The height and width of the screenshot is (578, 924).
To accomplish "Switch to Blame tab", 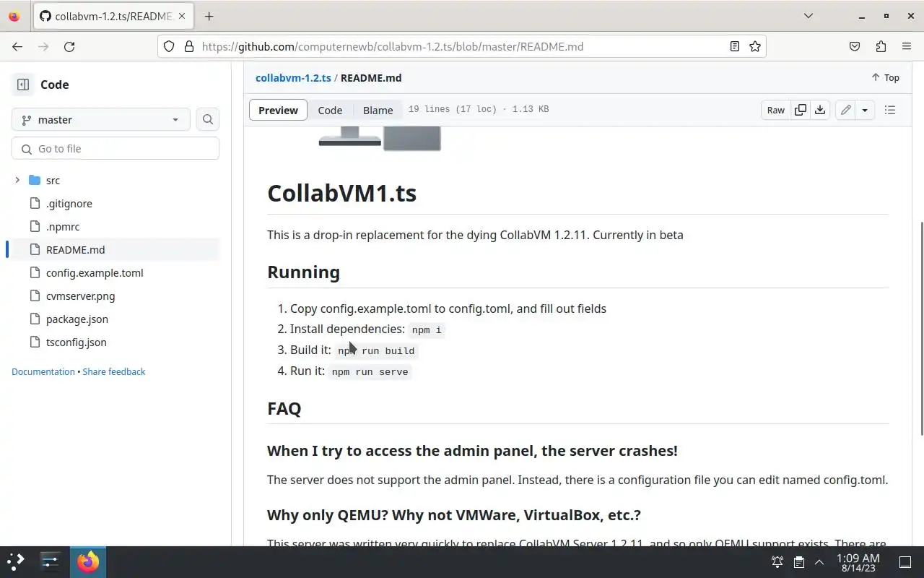I will [378, 110].
